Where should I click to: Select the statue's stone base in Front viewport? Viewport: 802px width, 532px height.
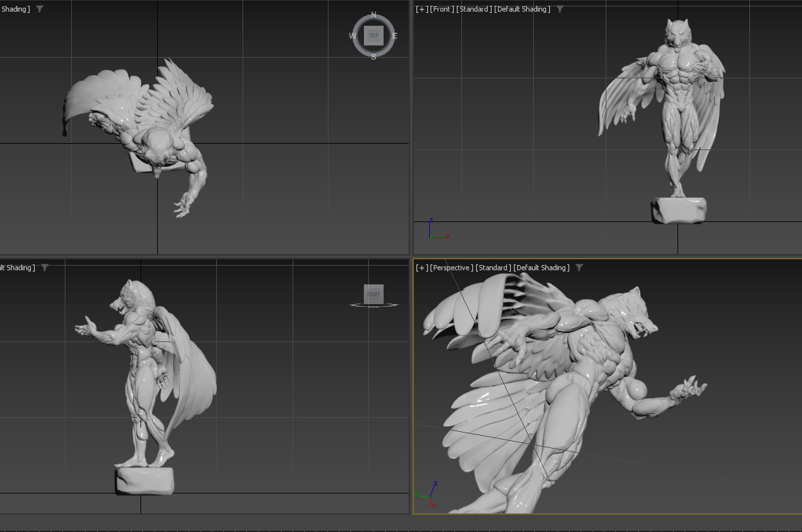click(x=679, y=210)
